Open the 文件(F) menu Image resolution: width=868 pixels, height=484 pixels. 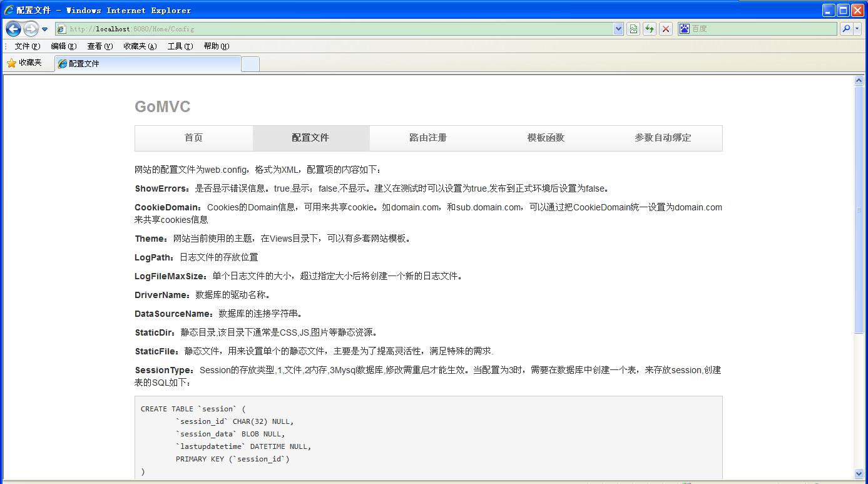pyautogui.click(x=27, y=46)
